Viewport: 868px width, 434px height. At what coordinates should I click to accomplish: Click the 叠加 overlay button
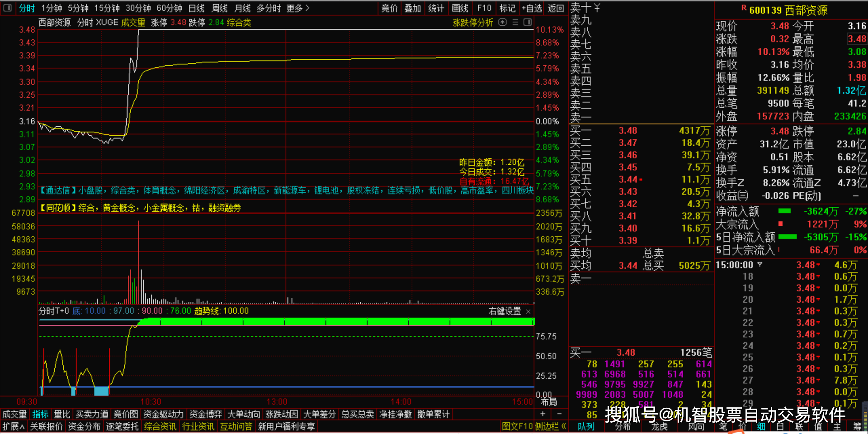click(413, 8)
